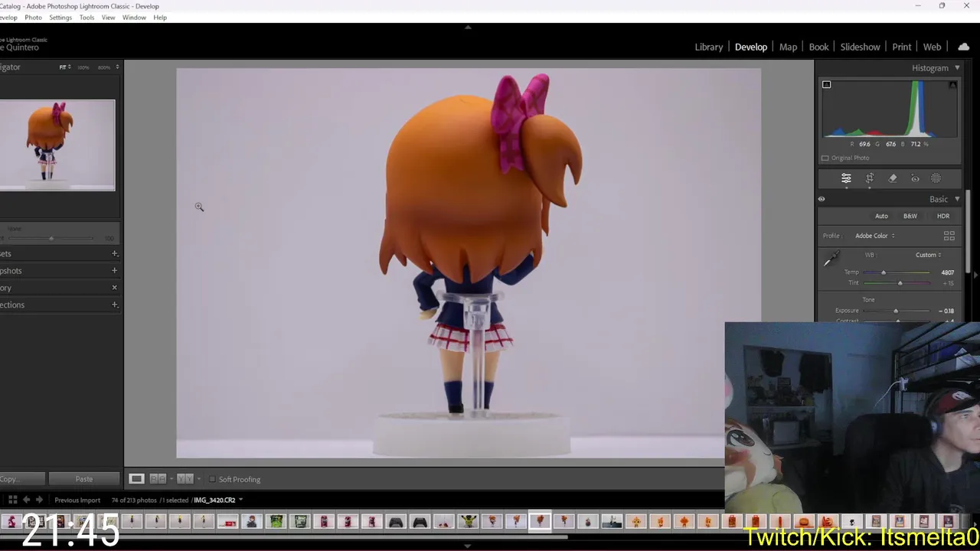Image resolution: width=980 pixels, height=551 pixels.
Task: Switch to the Map module
Action: point(788,47)
